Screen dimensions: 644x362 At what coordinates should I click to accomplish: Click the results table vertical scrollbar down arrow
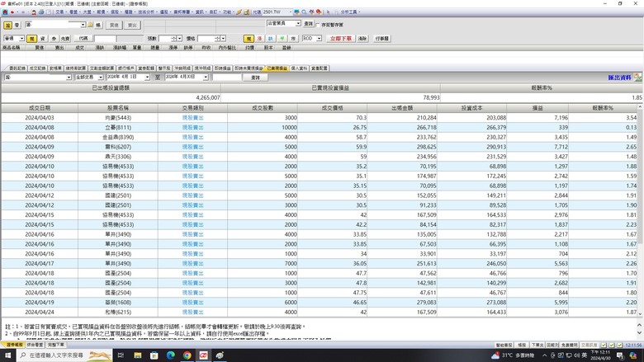coord(640,313)
